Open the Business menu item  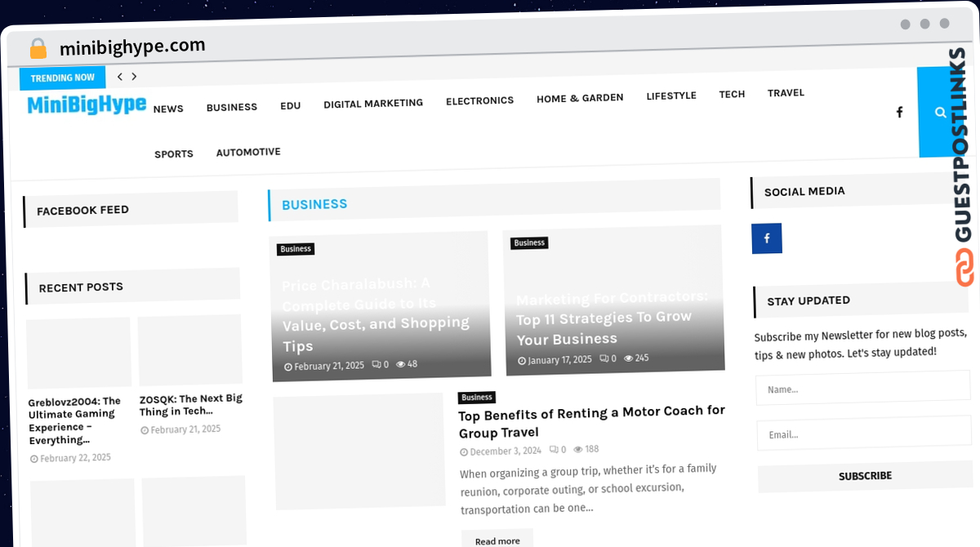[x=232, y=107]
